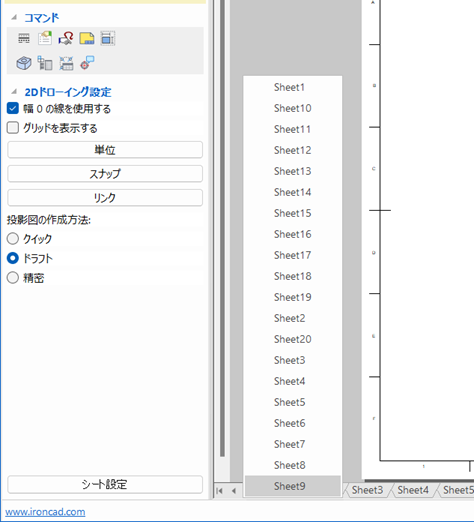Click the red loop and hand command icon
474x522 pixels.
[66, 38]
